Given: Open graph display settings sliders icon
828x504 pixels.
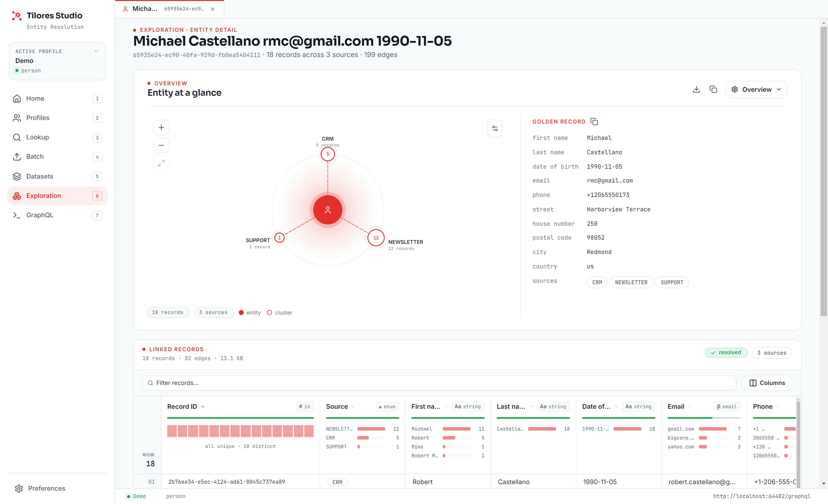Looking at the screenshot, I should point(495,128).
